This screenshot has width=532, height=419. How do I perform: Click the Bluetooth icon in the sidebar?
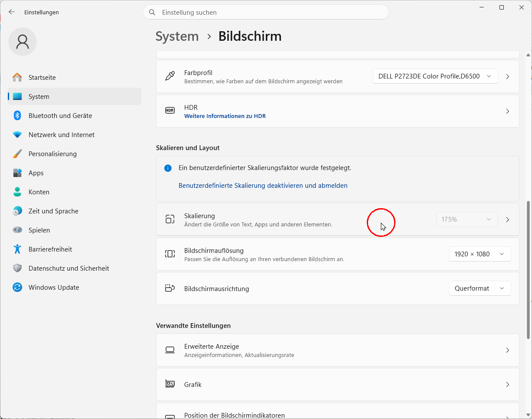pyautogui.click(x=17, y=116)
